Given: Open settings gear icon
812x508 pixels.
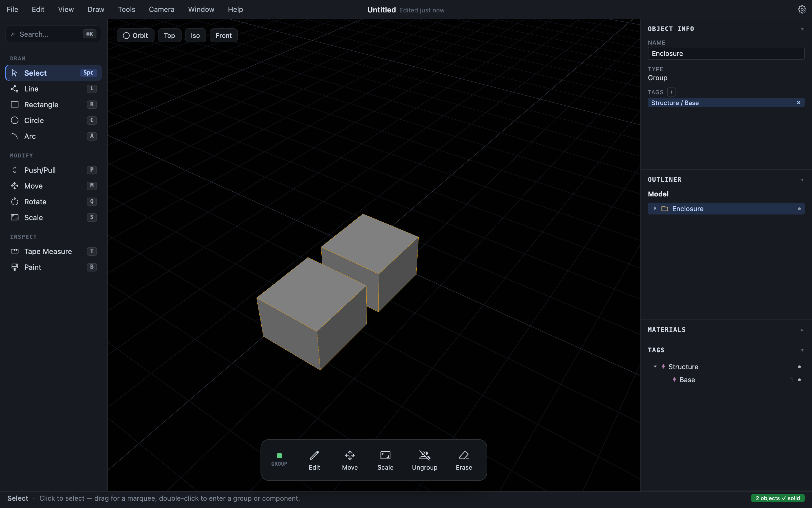Looking at the screenshot, I should (x=802, y=9).
